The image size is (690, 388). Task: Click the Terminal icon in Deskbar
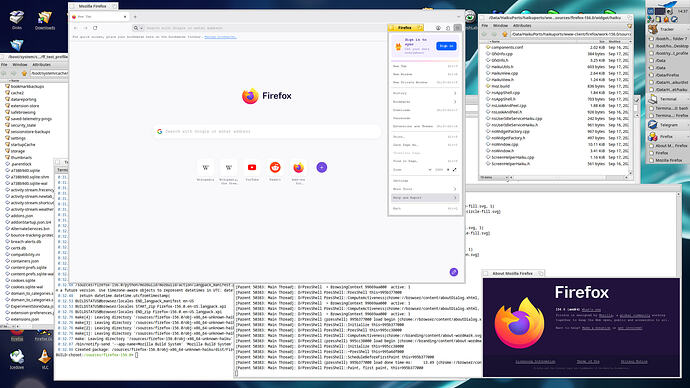653,99
